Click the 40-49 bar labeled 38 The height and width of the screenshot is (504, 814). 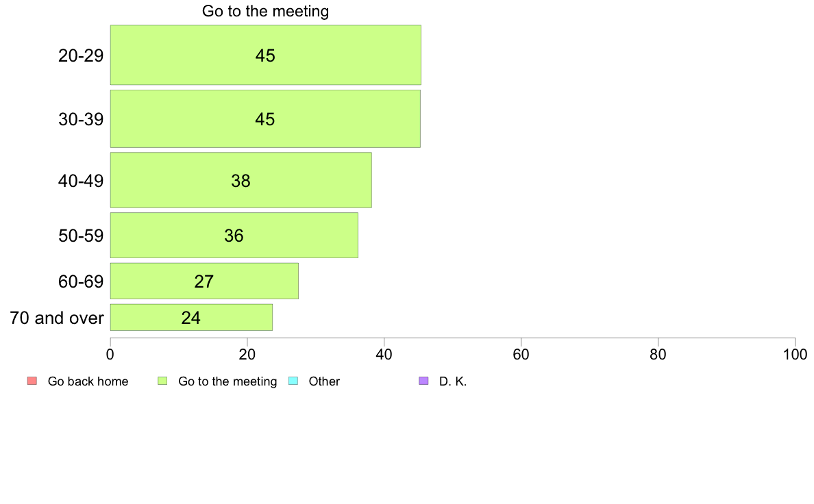point(241,180)
